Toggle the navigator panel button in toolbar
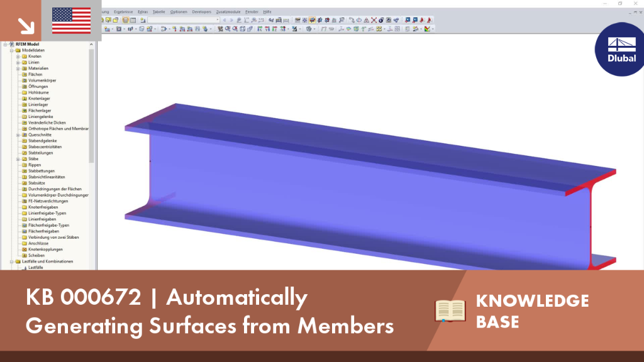 125,19
